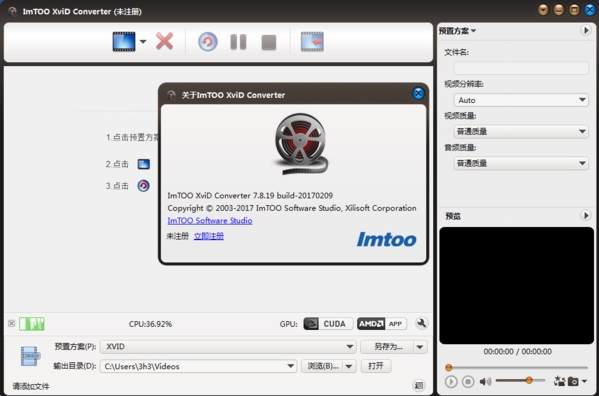This screenshot has height=396, width=599.
Task: Open settings with the wrench icon
Action: click(x=421, y=323)
